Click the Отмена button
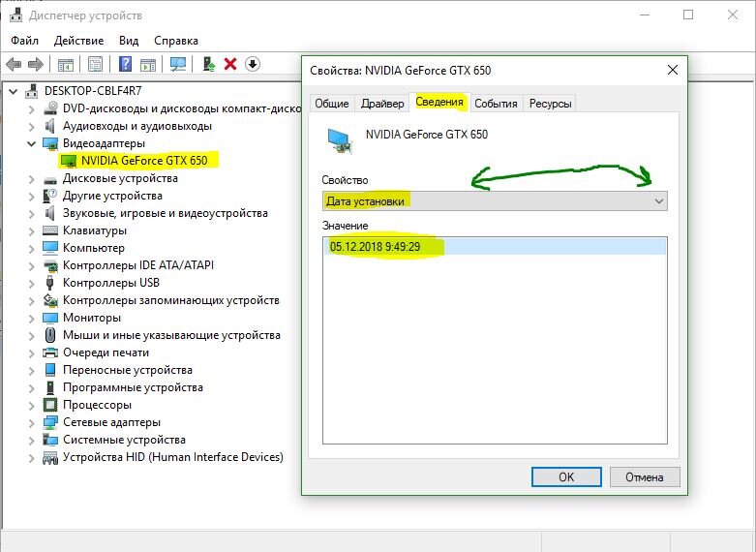The height and width of the screenshot is (552, 756). (x=645, y=477)
